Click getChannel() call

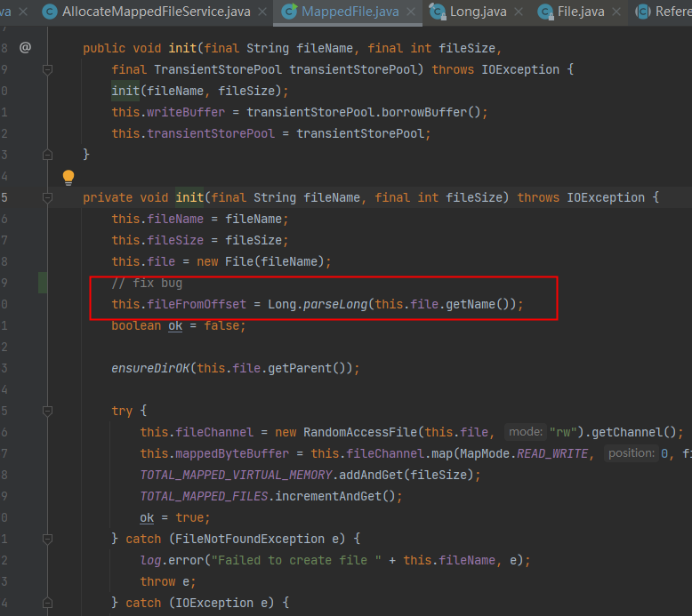click(x=634, y=432)
